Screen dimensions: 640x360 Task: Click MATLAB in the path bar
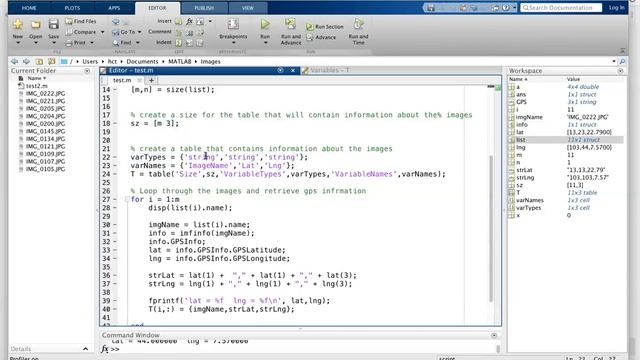click(x=180, y=61)
